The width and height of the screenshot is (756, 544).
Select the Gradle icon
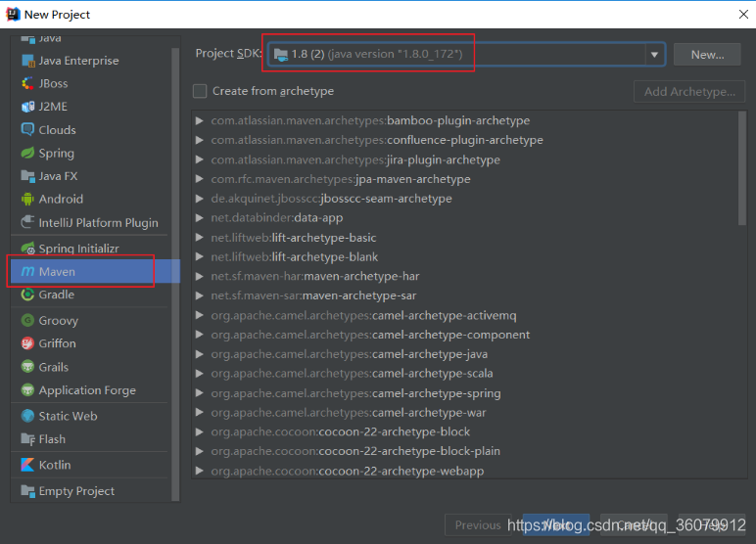pyautogui.click(x=28, y=295)
